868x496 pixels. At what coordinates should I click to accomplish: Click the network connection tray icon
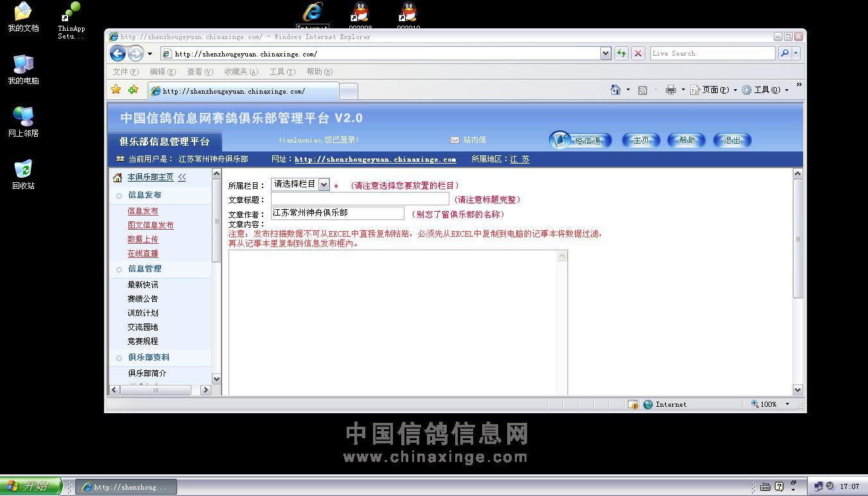(x=819, y=486)
